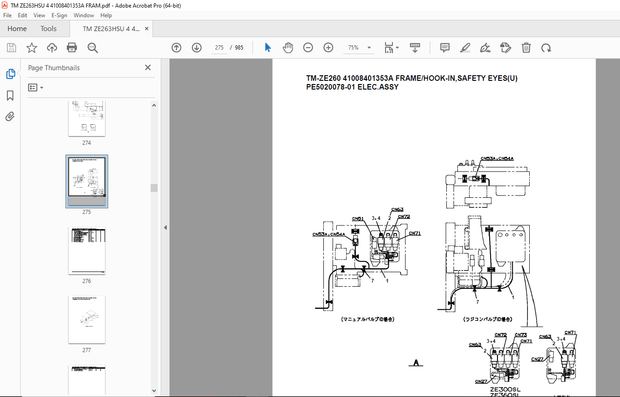The height and width of the screenshot is (397, 620).
Task: Print the document
Action: (72, 48)
